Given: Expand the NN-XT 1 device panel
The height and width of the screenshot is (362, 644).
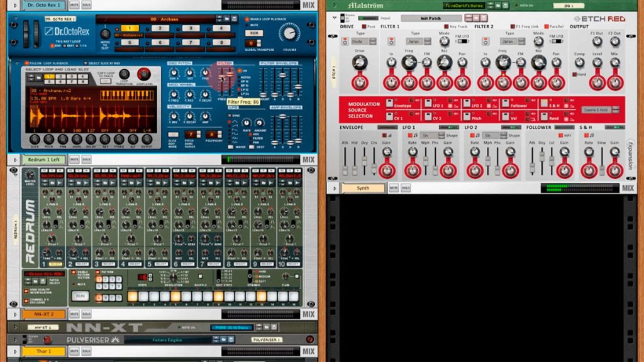Looking at the screenshot, I should tap(15, 327).
